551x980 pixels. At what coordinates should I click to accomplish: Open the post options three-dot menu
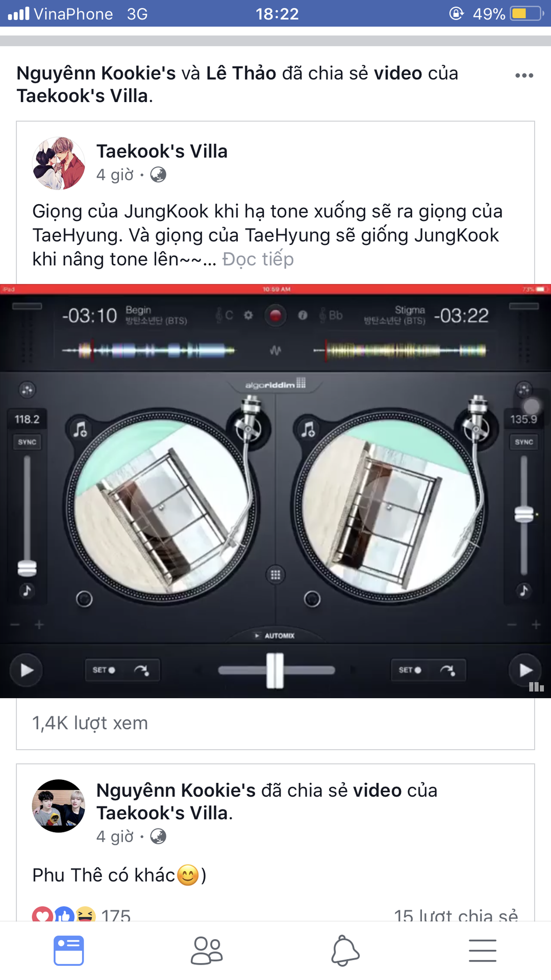(x=524, y=76)
